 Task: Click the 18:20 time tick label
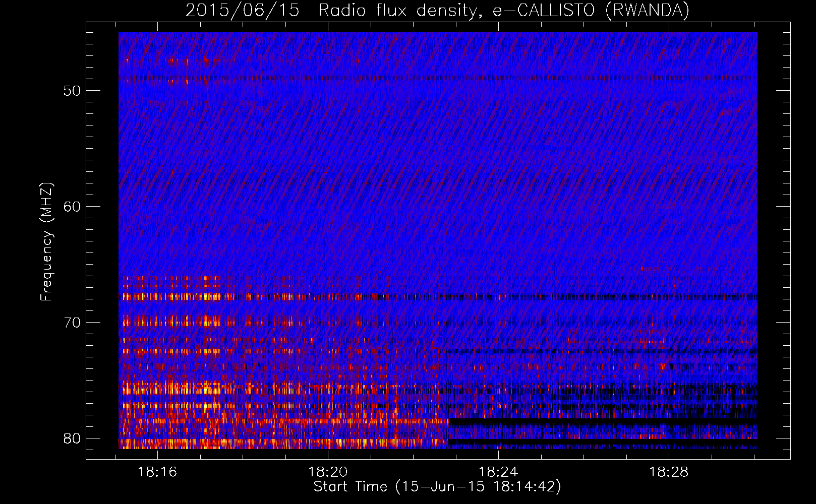pyautogui.click(x=328, y=472)
